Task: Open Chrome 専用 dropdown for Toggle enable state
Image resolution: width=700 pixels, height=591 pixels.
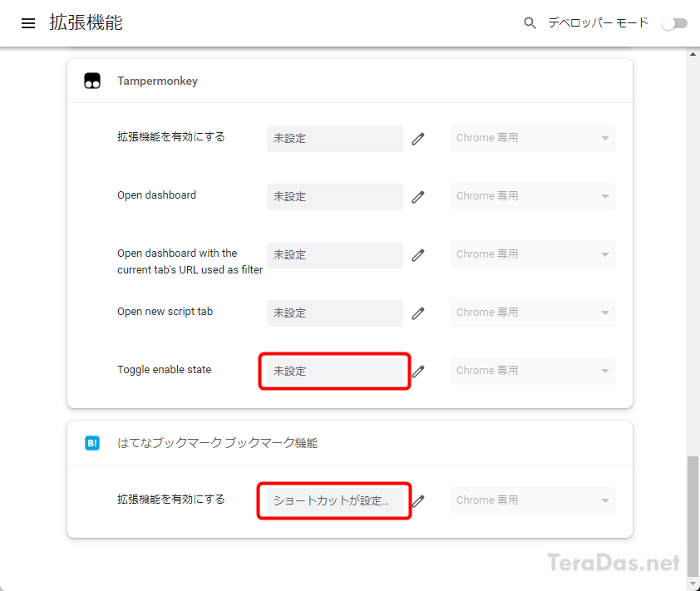Action: point(533,371)
